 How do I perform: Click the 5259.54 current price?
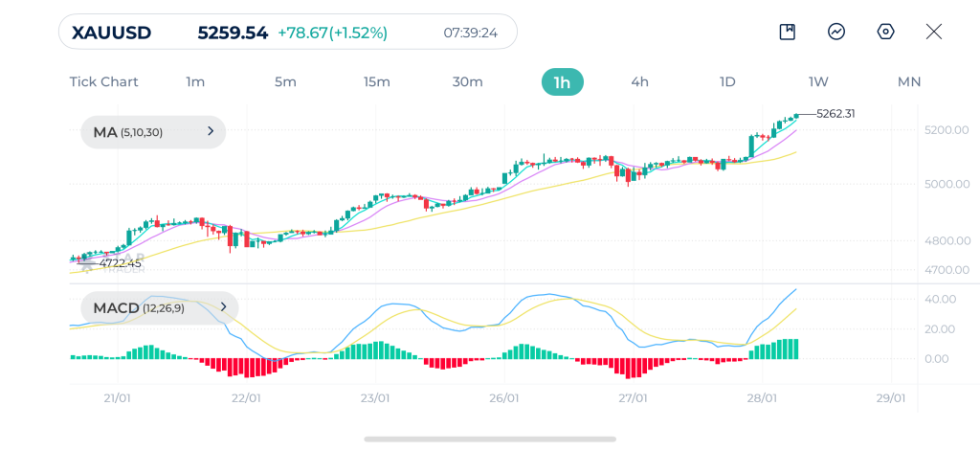coord(234,33)
